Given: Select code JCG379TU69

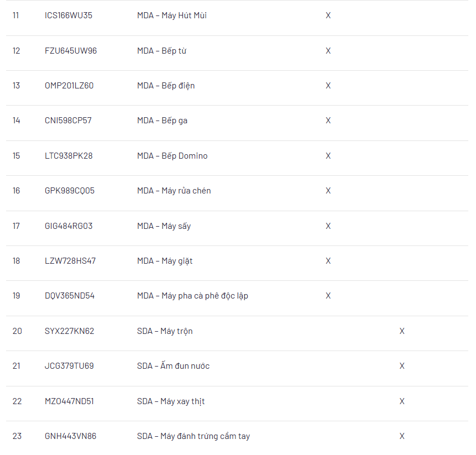Looking at the screenshot, I should point(69,366).
